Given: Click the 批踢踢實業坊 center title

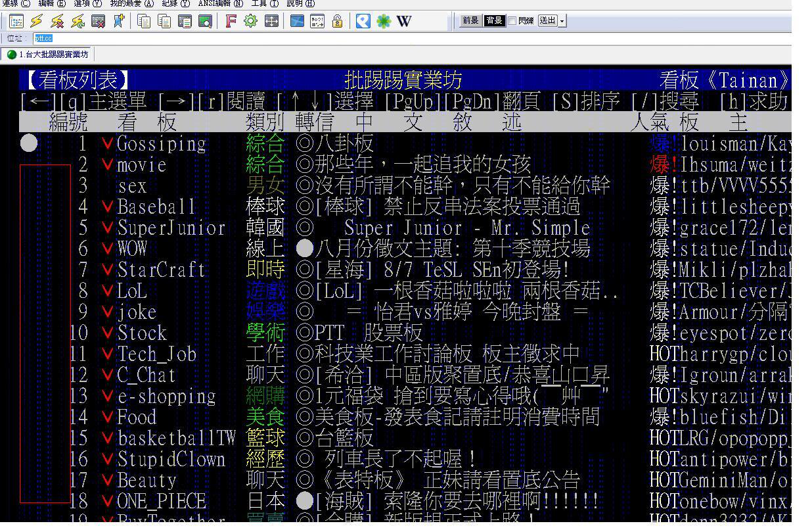Looking at the screenshot, I should tap(403, 81).
